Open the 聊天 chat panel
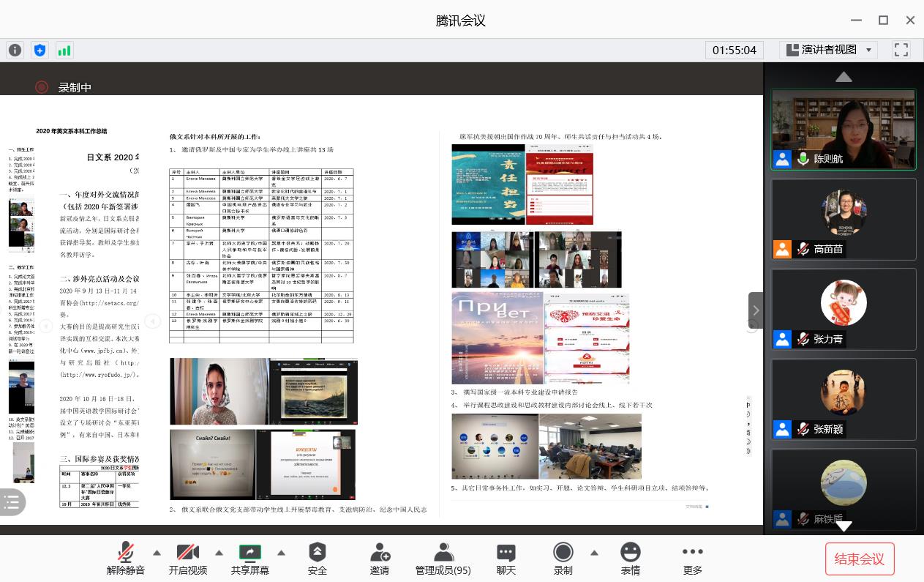This screenshot has height=582, width=924. [x=506, y=559]
